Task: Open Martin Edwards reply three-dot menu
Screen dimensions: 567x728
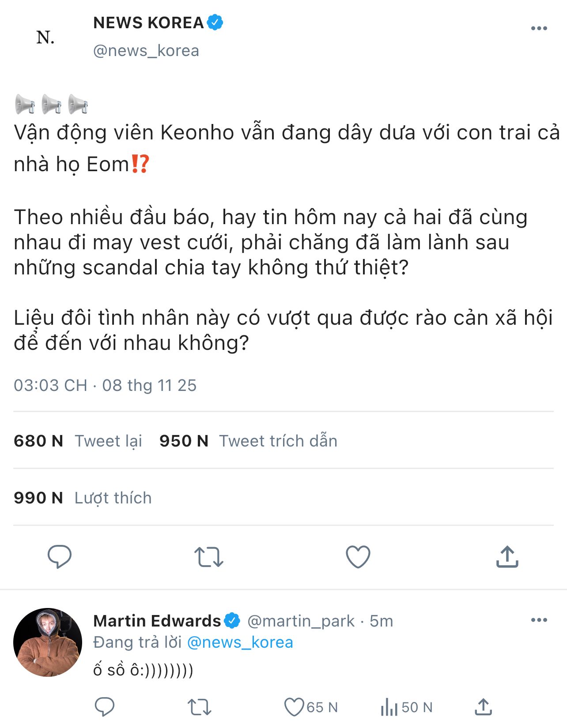Action: point(539,620)
